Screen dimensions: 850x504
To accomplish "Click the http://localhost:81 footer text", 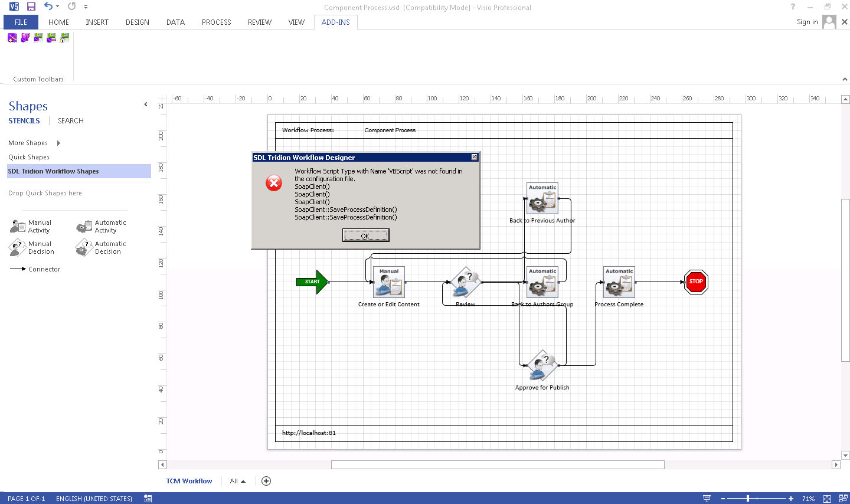I will (309, 433).
